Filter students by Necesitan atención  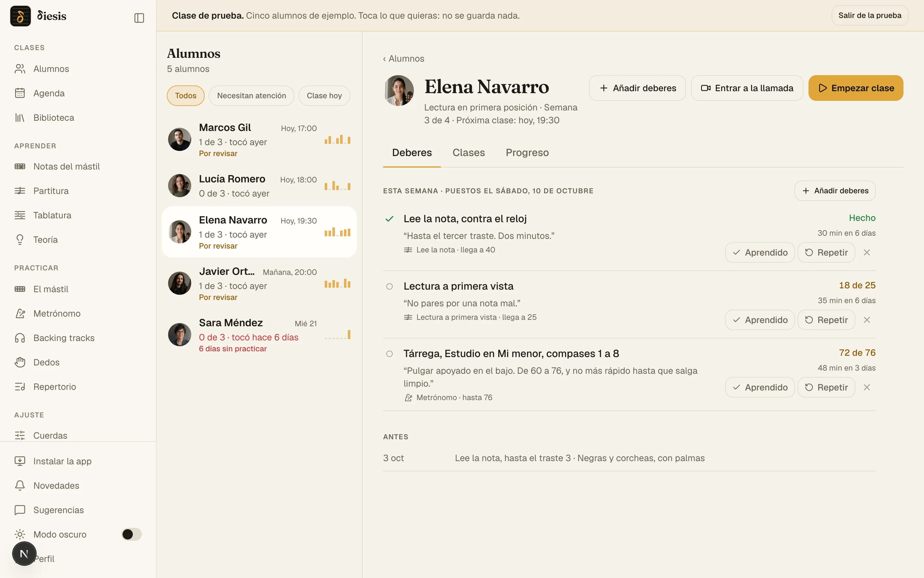point(251,96)
